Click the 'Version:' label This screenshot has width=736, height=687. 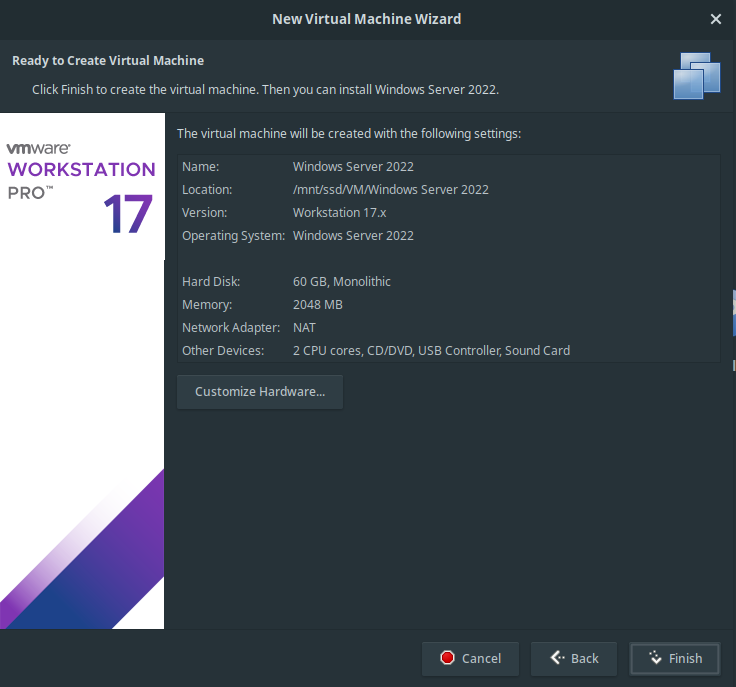[x=205, y=213]
